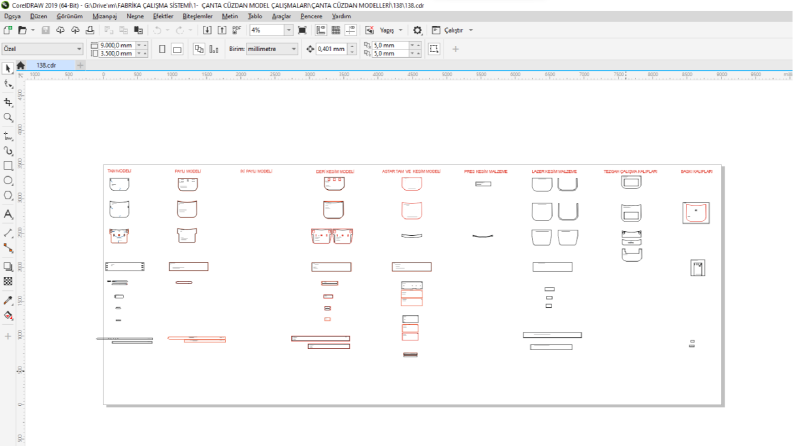Click the Yapış snap button

coord(386,30)
